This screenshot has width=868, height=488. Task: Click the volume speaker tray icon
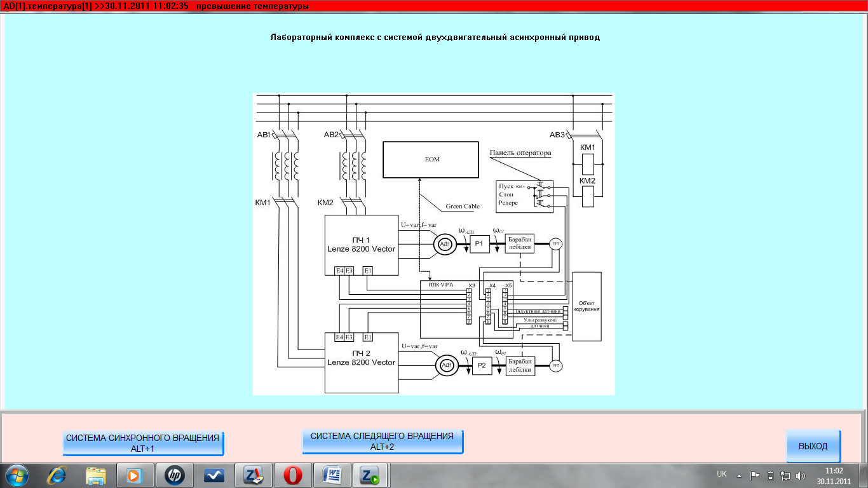(800, 475)
